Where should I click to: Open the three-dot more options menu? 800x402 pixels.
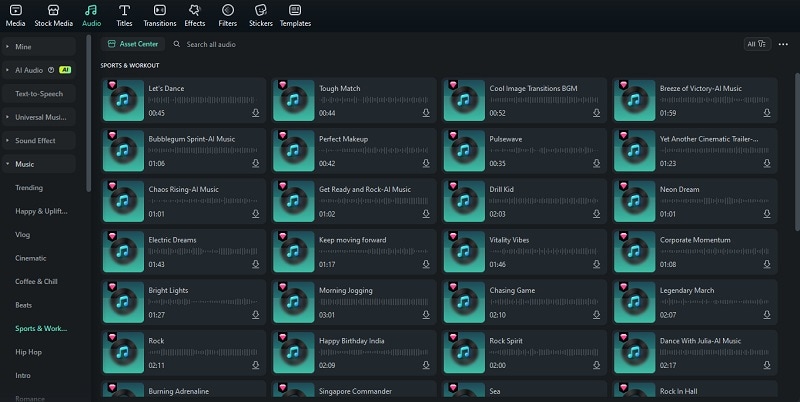click(x=783, y=44)
